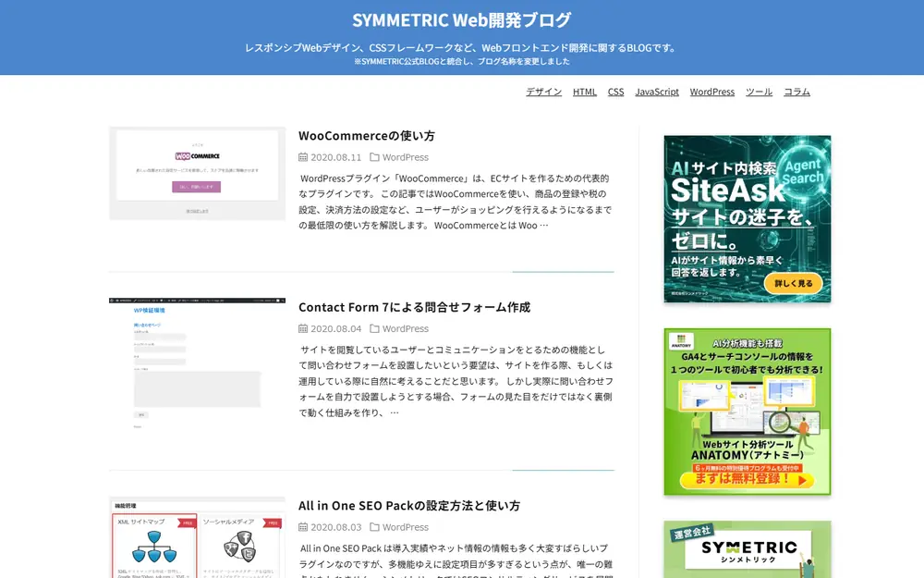The width and height of the screenshot is (924, 578).
Task: Click the WooCommerce article thumbnail
Action: click(x=198, y=174)
